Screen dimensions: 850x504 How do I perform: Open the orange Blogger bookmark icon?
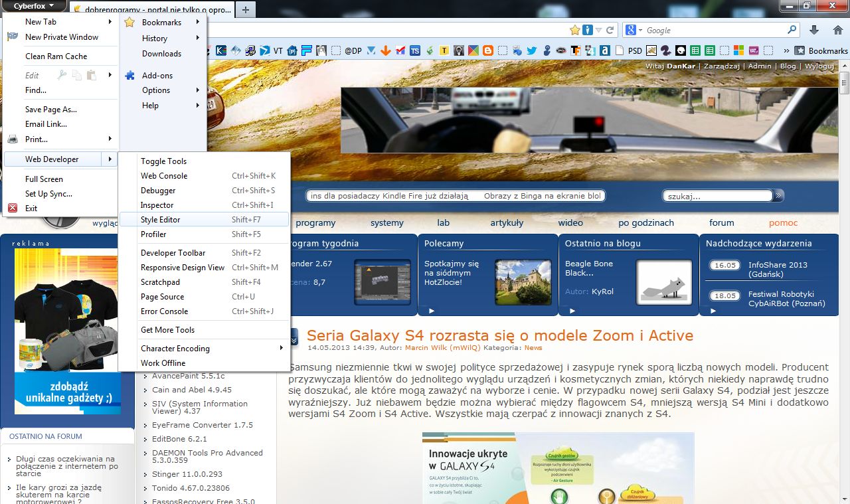click(x=488, y=50)
